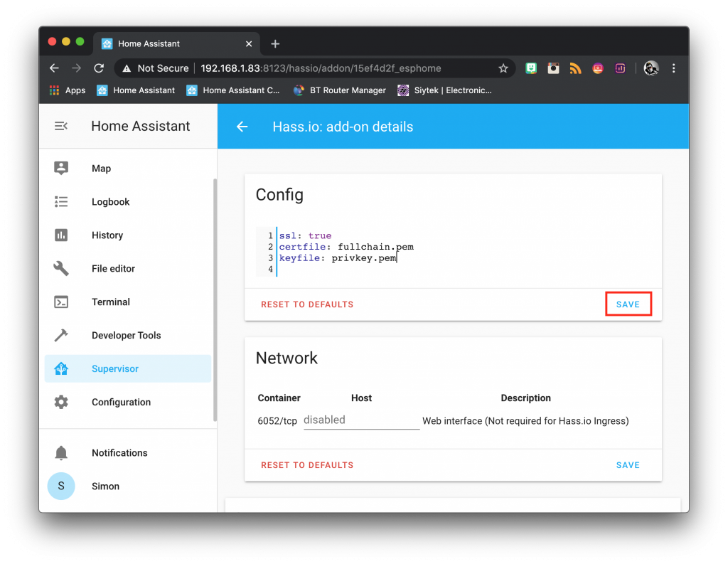The width and height of the screenshot is (728, 564).
Task: Open the RSS feed extension icon
Action: point(575,68)
